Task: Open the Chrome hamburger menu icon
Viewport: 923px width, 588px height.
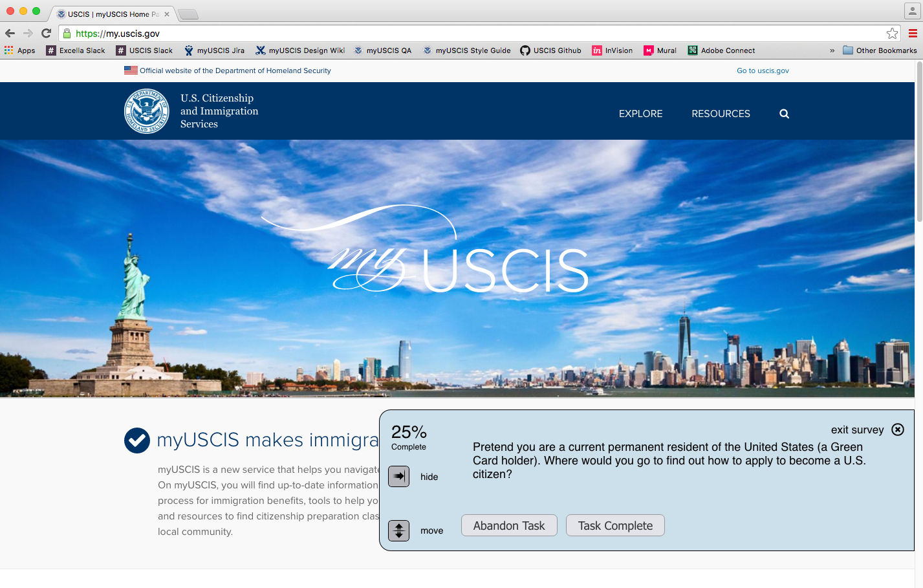Action: click(913, 34)
